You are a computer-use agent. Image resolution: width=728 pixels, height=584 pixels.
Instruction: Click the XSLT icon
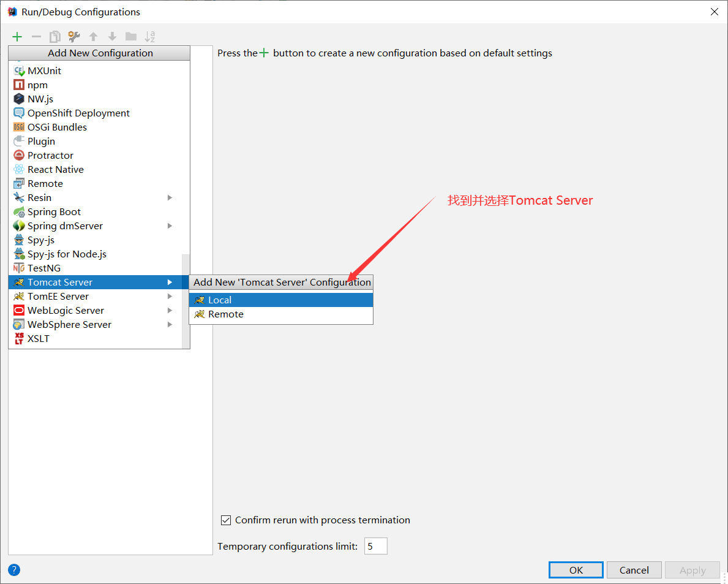point(19,339)
